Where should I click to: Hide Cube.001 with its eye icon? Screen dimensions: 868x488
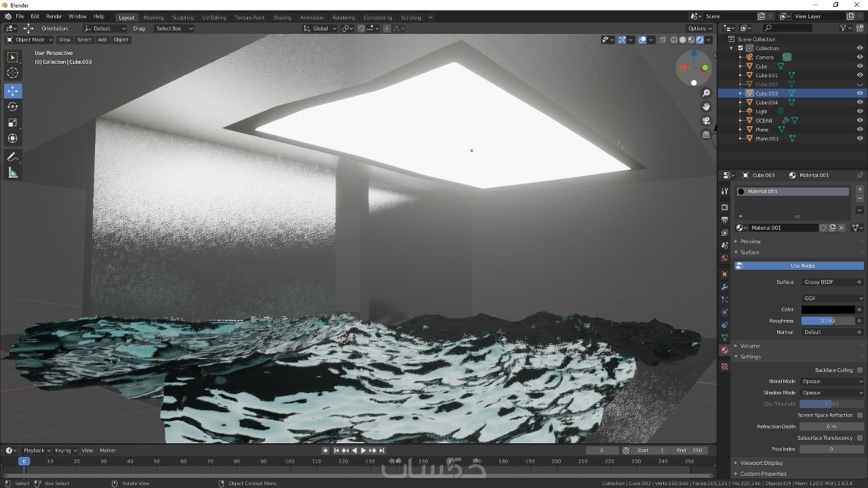(x=860, y=75)
